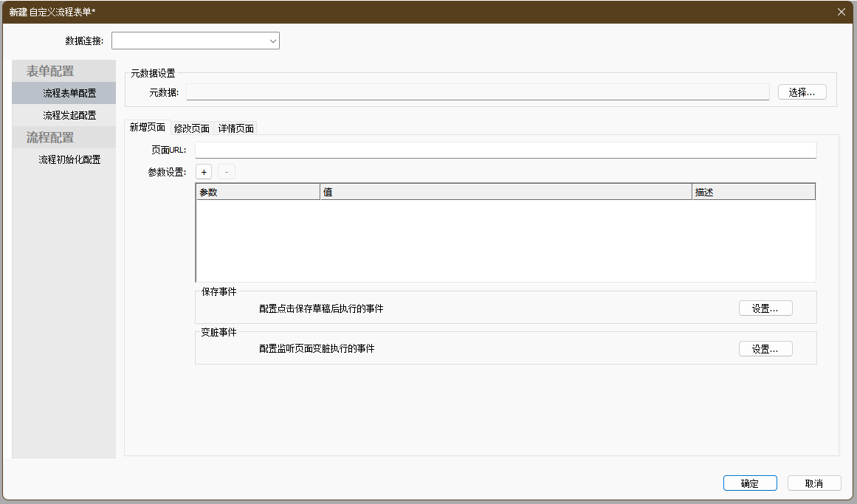Viewport: 857px width, 504px height.
Task: Confirm with the 确定 button
Action: (x=750, y=483)
